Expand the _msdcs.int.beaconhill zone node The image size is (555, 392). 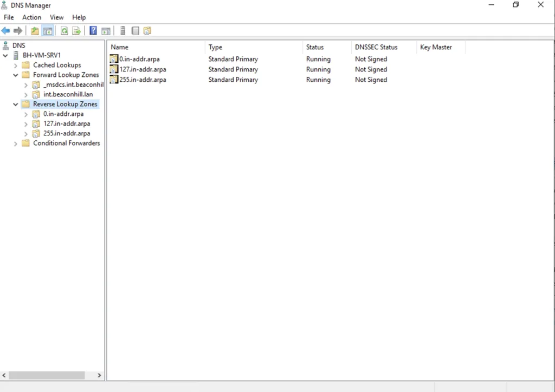[x=26, y=85]
